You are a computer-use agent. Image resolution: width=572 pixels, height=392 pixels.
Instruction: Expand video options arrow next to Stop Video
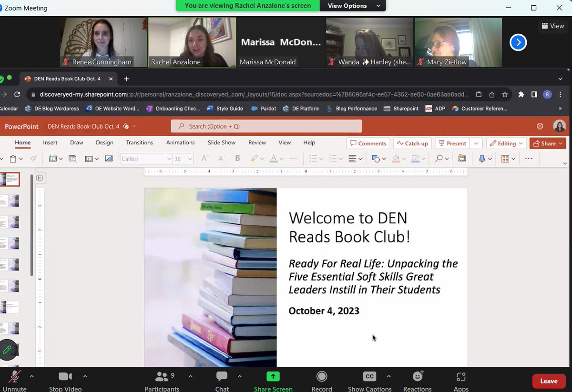pos(85,376)
